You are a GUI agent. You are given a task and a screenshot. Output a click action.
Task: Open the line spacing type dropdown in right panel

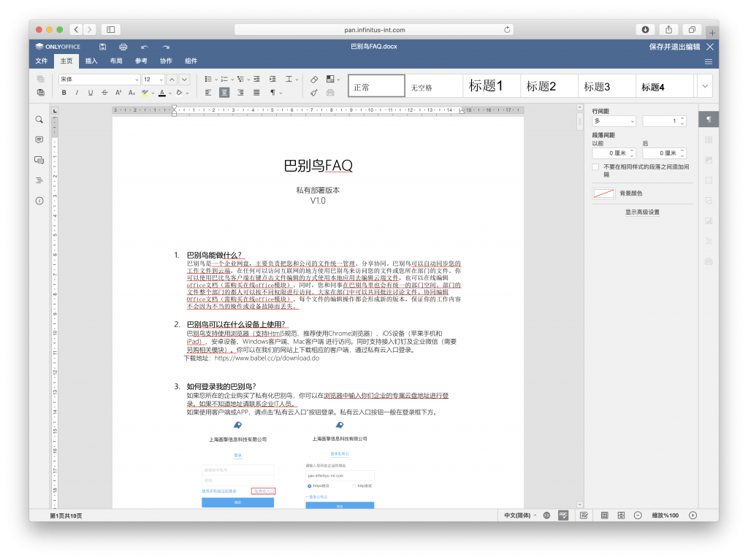tap(614, 121)
